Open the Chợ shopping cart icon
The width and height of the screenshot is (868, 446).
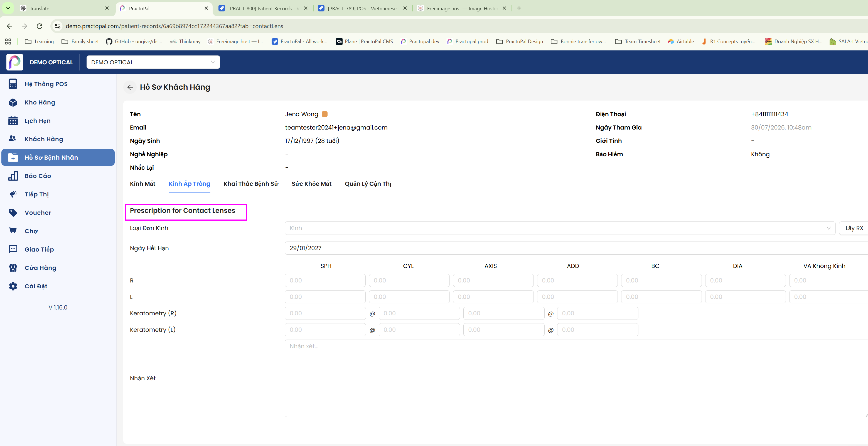click(x=13, y=231)
